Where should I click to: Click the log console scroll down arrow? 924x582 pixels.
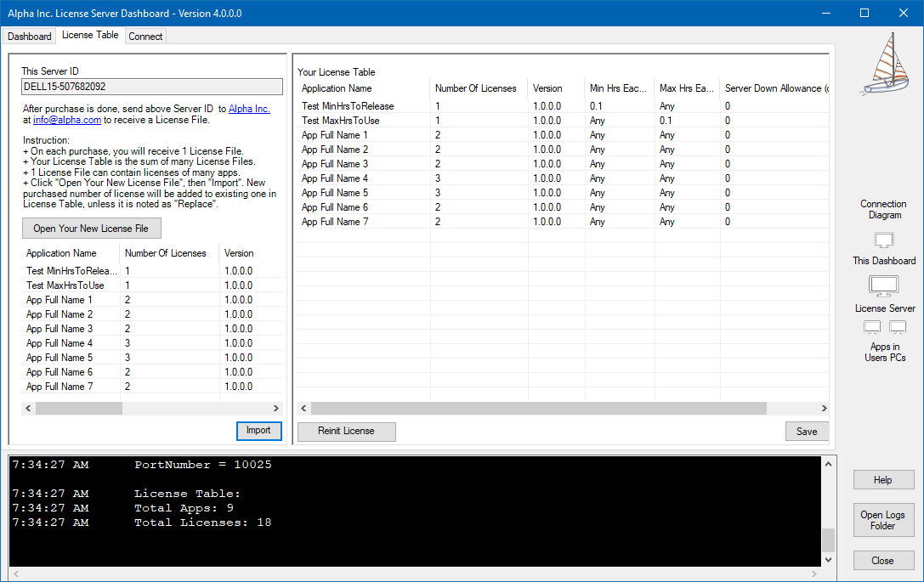tap(829, 560)
